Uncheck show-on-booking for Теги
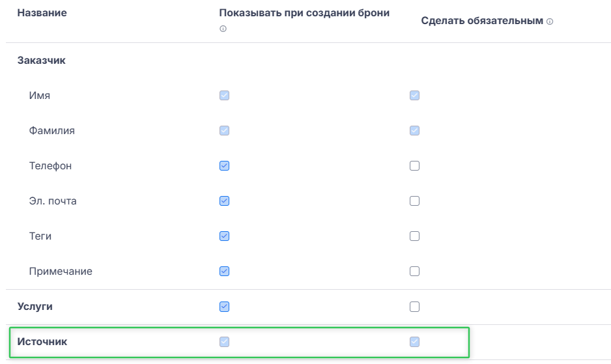Screen dimensions: 611x364 225,236
